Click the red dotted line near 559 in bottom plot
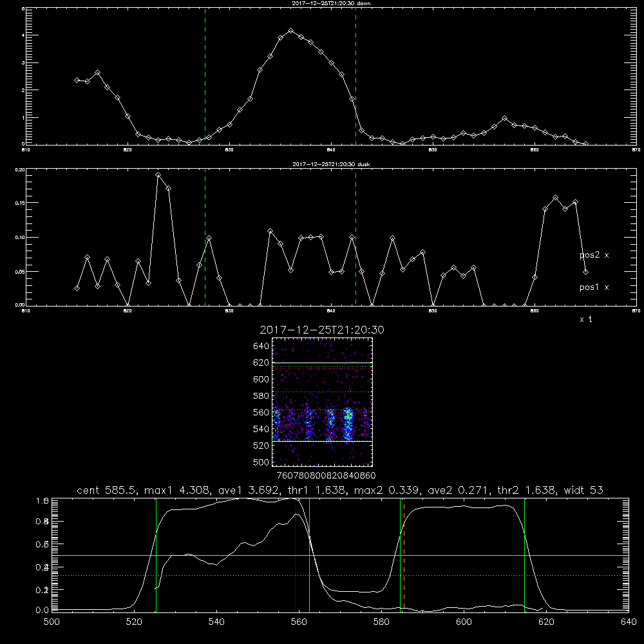Viewport: 644px width, 644px height. point(296,554)
